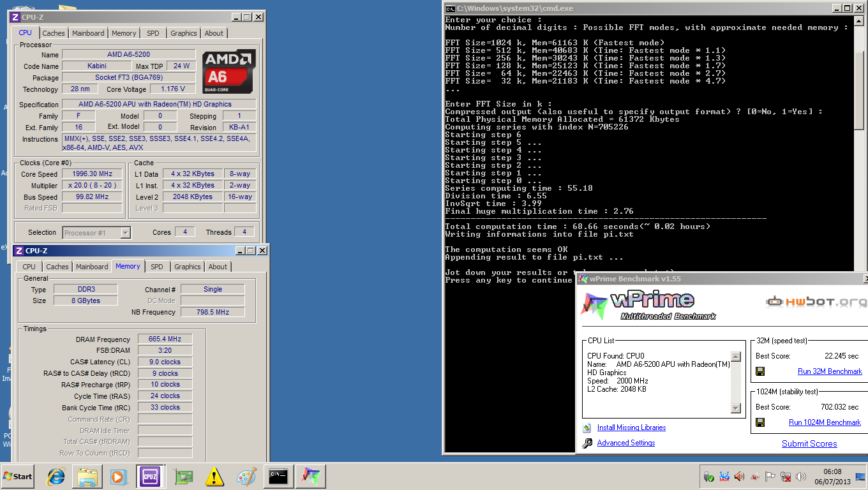Click Submit Scores link in wPrime
This screenshot has width=868, height=490.
click(809, 443)
